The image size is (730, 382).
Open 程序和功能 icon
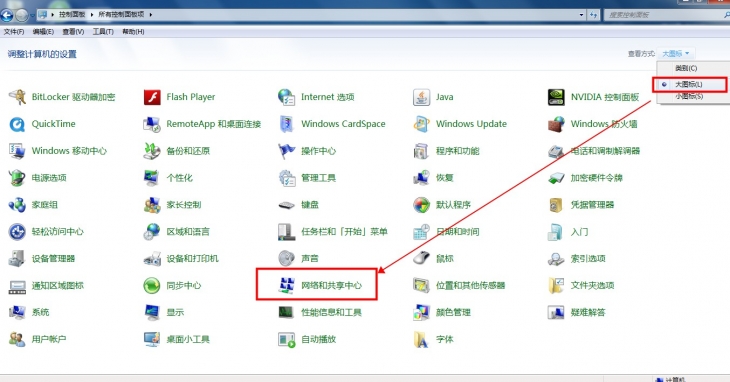coord(421,151)
